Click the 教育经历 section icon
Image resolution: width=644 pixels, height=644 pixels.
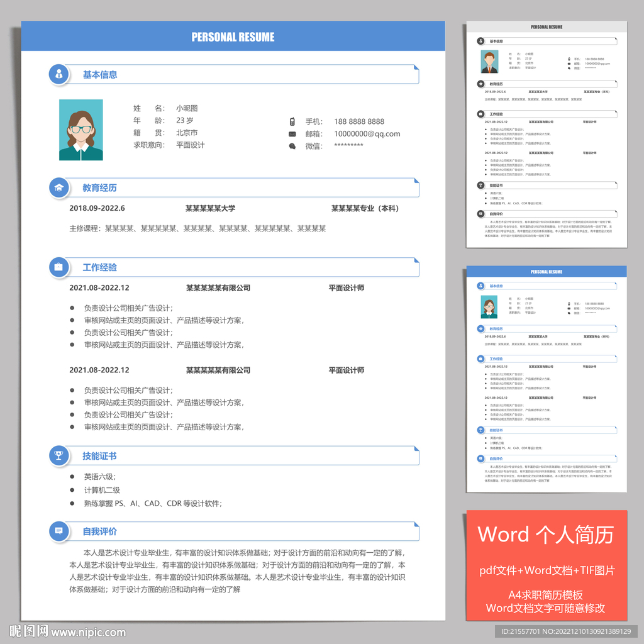tap(58, 187)
